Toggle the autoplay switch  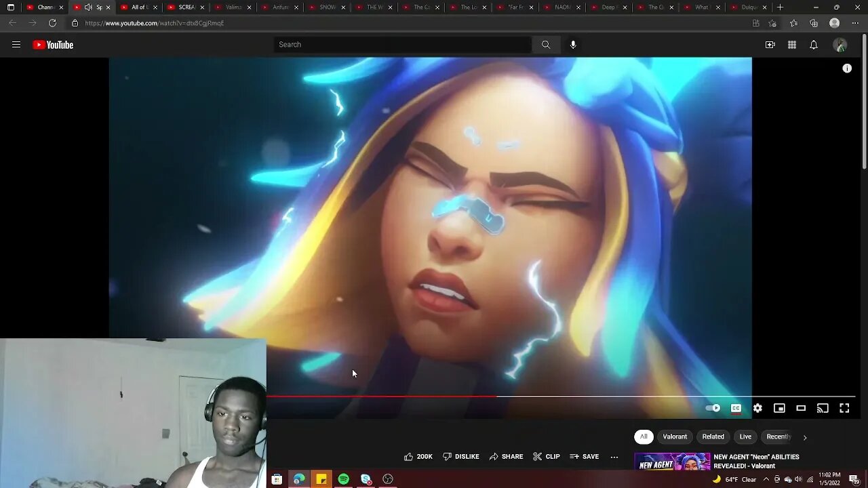pos(713,408)
